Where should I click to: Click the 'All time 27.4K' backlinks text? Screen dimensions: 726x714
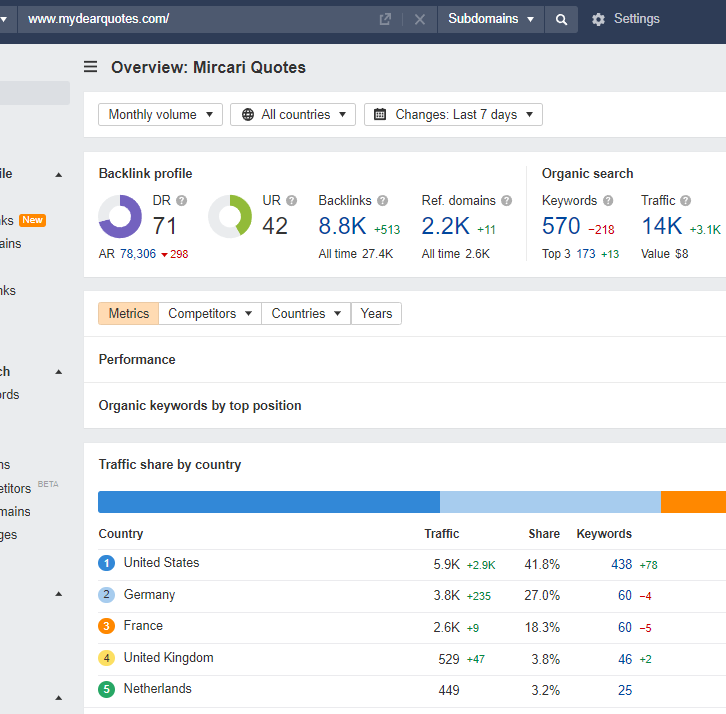point(356,254)
